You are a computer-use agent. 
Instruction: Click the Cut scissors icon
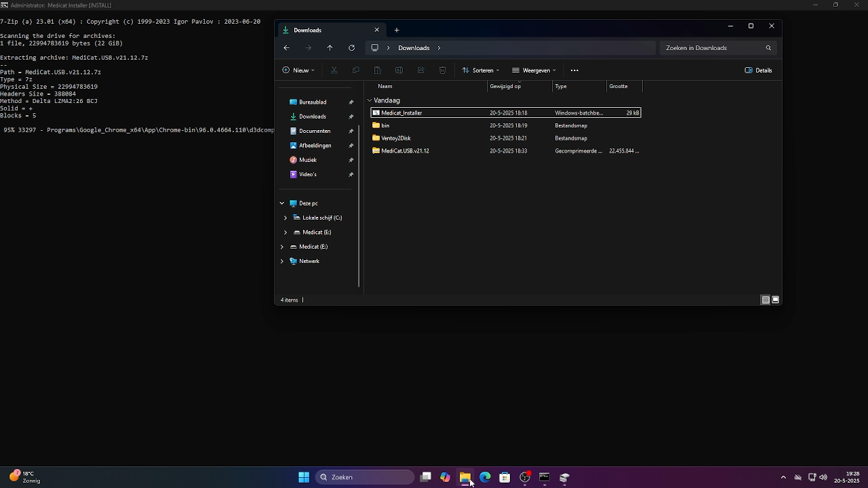[334, 70]
